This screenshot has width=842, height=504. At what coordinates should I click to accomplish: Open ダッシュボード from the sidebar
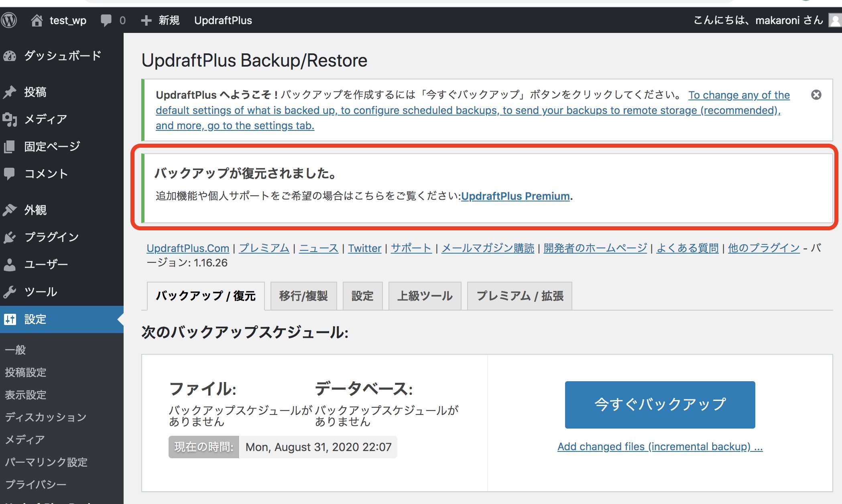coord(62,55)
